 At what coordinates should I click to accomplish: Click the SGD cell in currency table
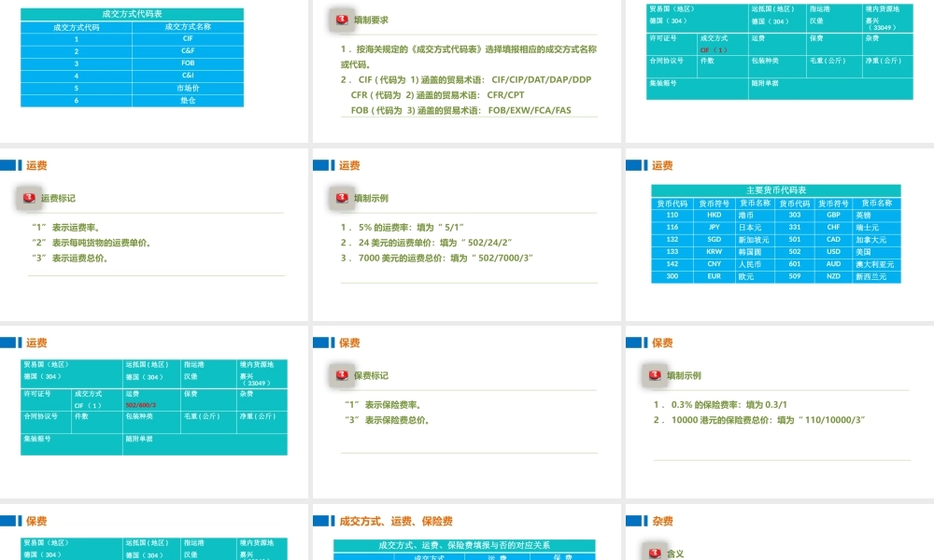click(x=715, y=240)
